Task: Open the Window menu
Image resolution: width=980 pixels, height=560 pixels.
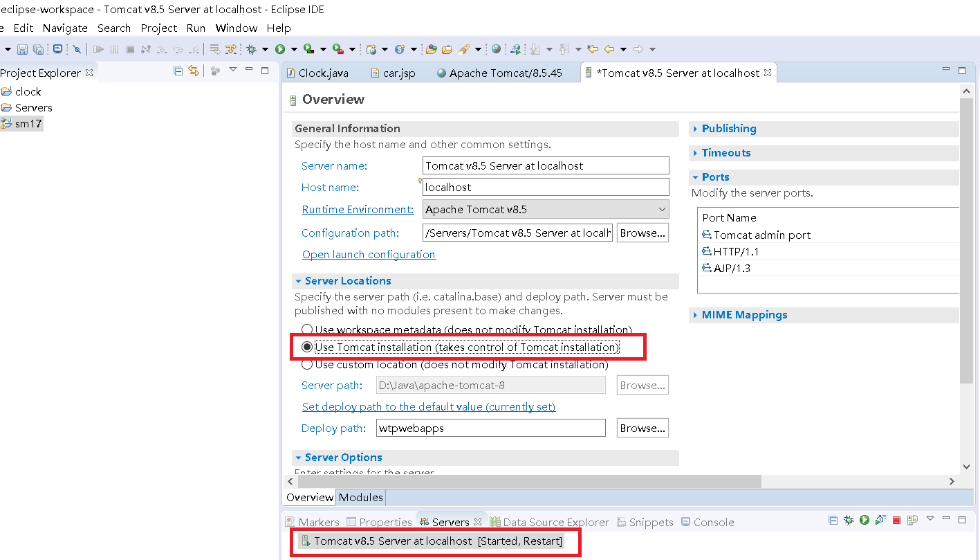Action: [x=237, y=28]
